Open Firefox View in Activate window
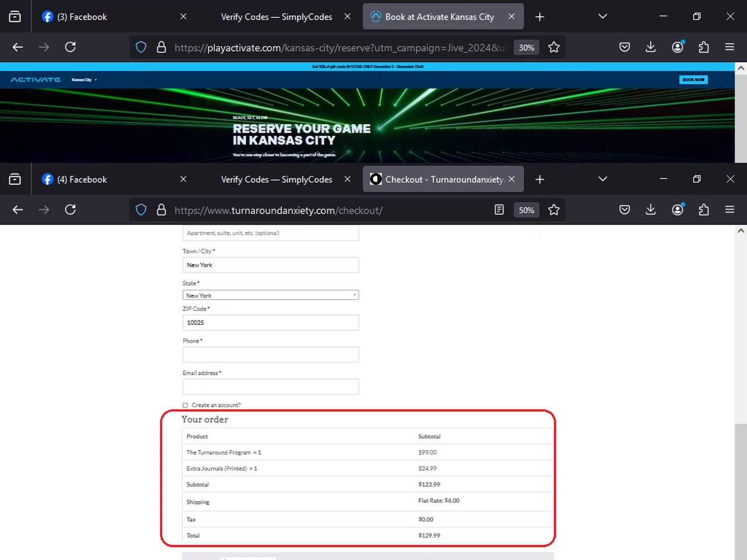Image resolution: width=747 pixels, height=560 pixels. (x=15, y=16)
